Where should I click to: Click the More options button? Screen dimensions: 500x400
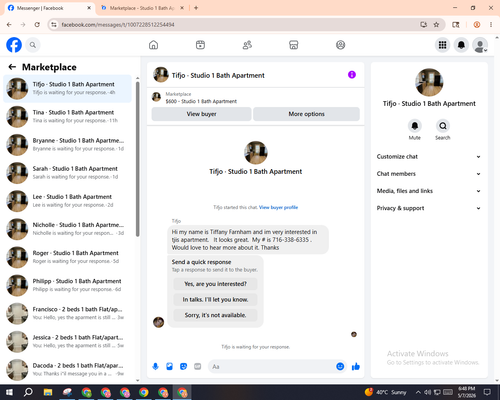pos(306,114)
